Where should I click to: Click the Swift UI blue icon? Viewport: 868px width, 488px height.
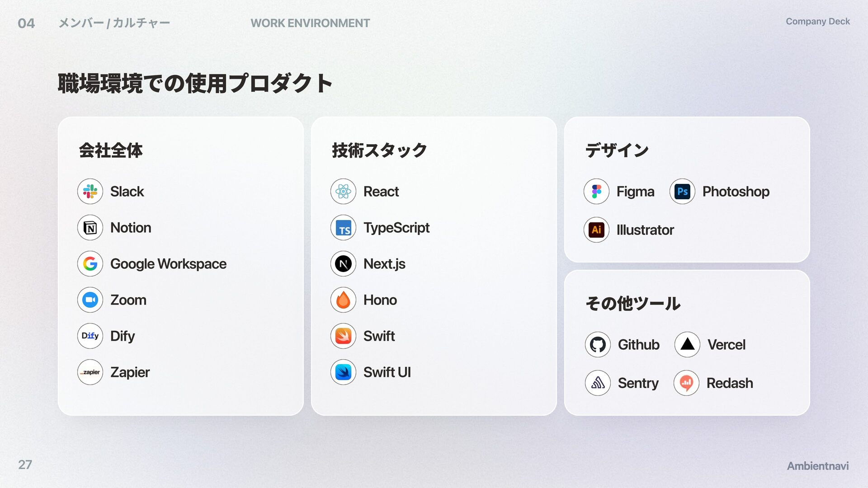343,372
